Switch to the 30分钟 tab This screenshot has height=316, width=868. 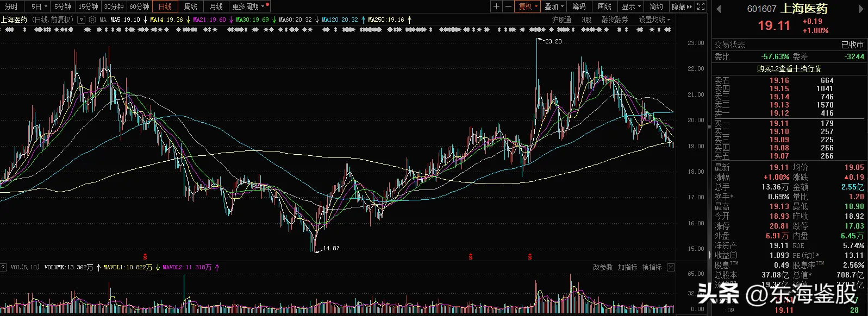[114, 7]
